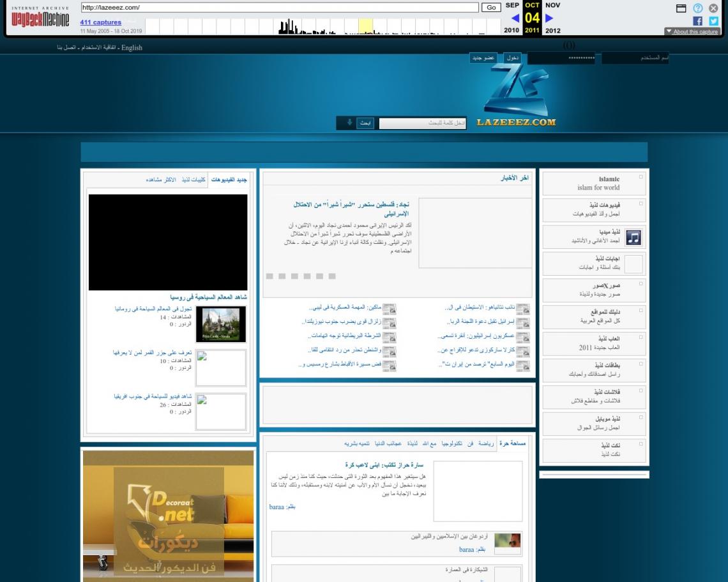Open the اتفاقية الاستخدام terms link
728x582 pixels.
pos(100,47)
